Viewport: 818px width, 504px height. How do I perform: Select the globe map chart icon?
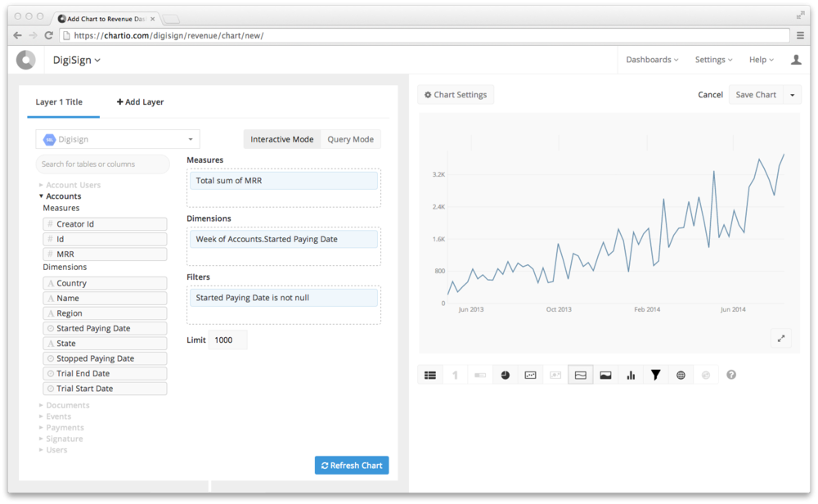click(x=681, y=375)
